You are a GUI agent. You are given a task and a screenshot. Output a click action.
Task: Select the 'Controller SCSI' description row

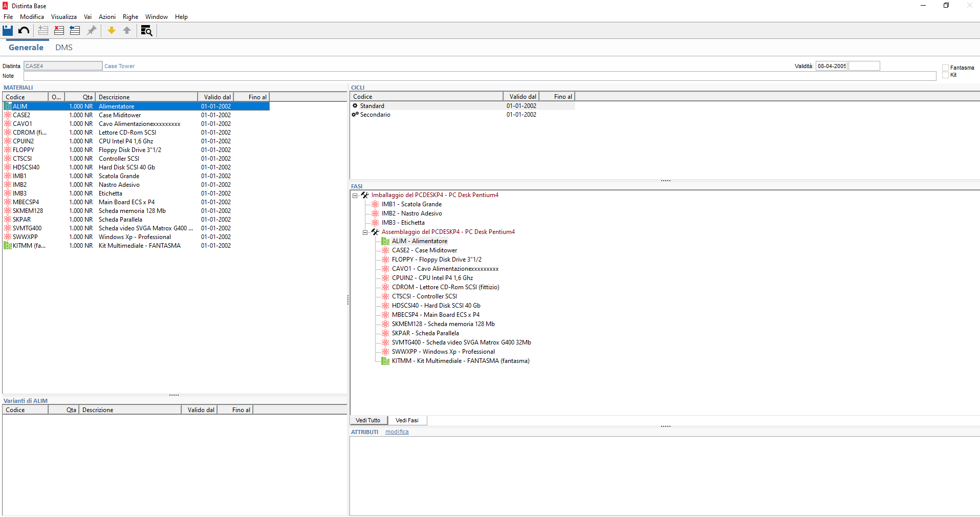[136, 159]
